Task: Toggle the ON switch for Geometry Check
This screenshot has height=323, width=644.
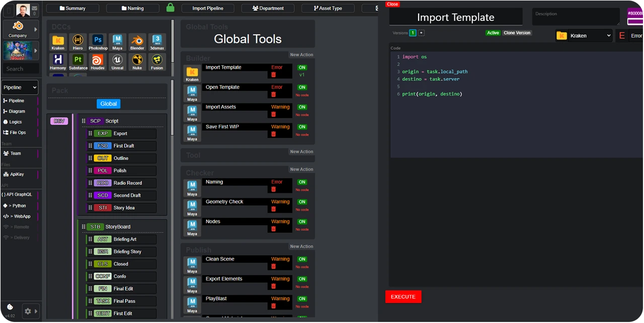Action: point(302,202)
